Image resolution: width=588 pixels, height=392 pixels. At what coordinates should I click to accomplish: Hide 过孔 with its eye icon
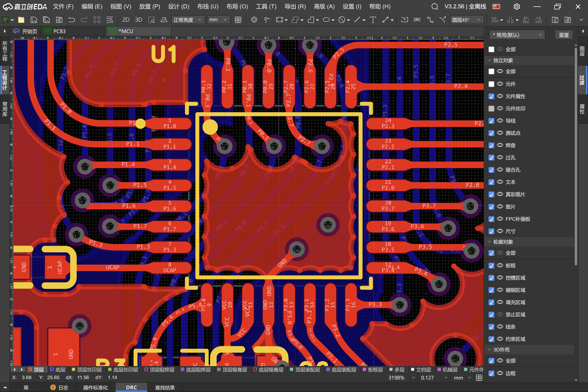point(500,157)
